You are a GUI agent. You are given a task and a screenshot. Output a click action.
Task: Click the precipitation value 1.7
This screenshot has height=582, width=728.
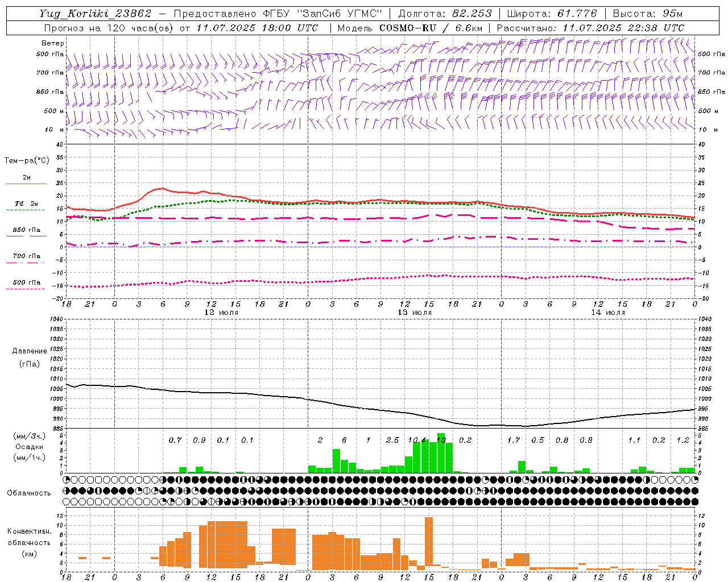(x=514, y=440)
